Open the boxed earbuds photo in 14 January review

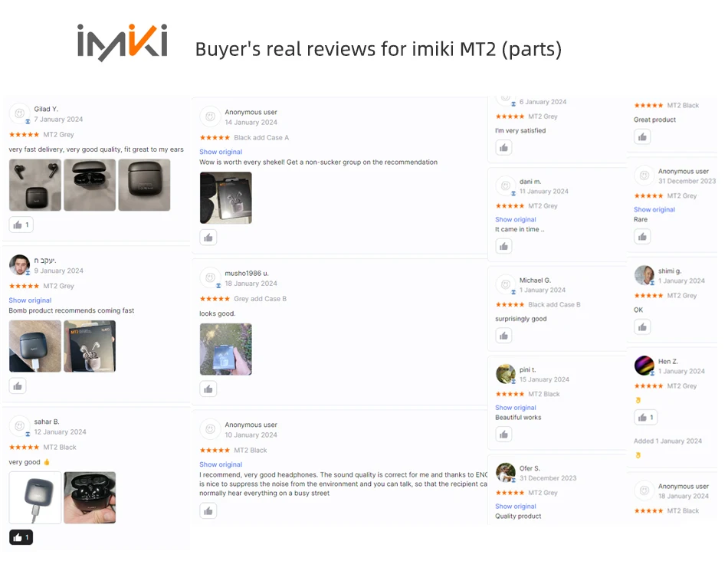click(x=226, y=198)
